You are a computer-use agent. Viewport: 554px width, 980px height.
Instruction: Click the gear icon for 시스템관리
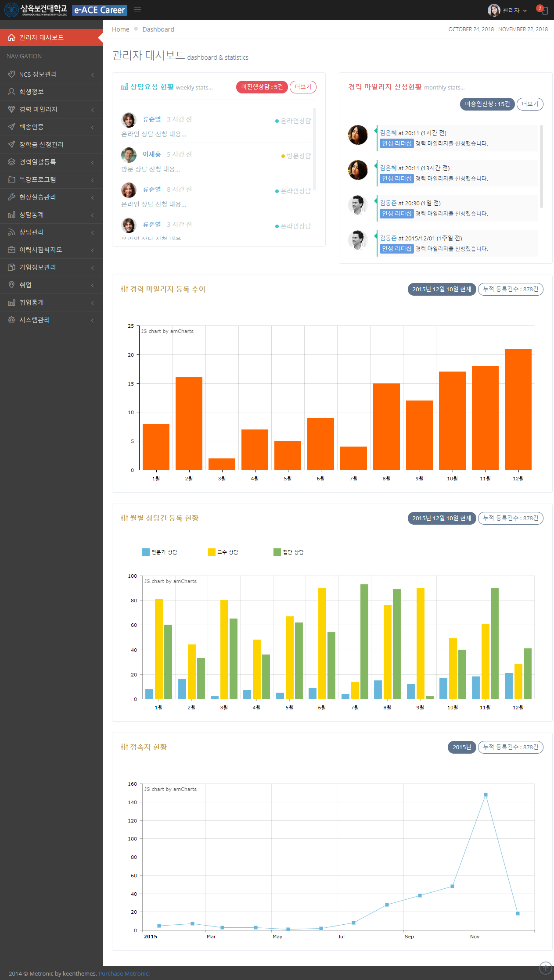(11, 320)
